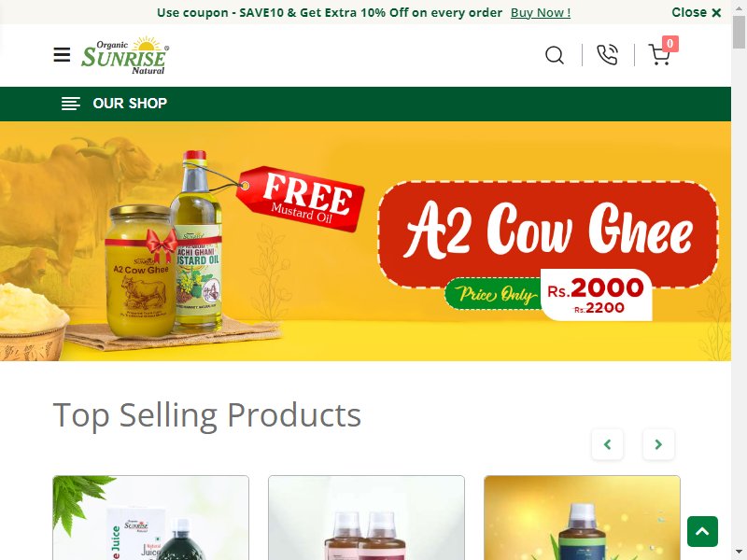The height and width of the screenshot is (560, 747).
Task: Click the FREE Mustard Oil tag on banner
Action: click(301, 199)
